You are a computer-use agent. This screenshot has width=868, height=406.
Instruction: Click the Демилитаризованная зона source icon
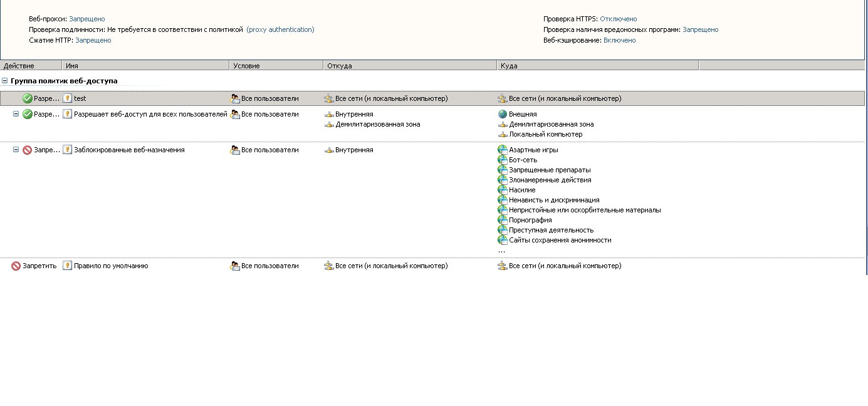(x=329, y=125)
